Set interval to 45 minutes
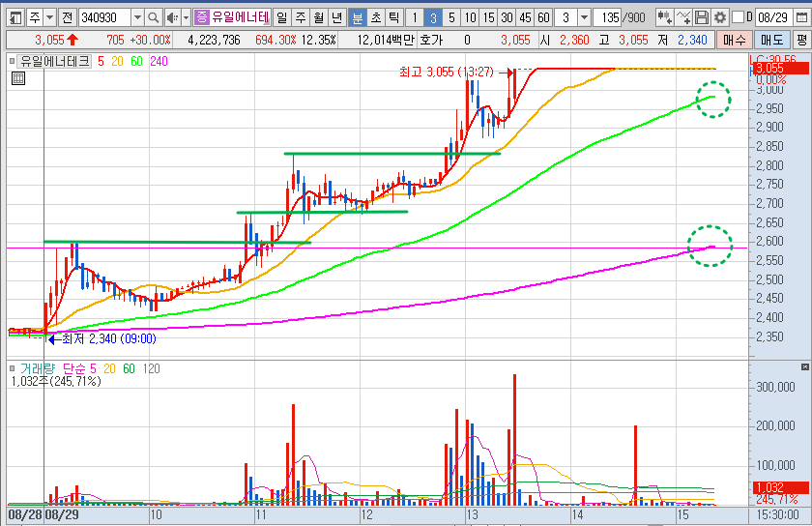Viewport: 812px width, 526px height. tap(525, 18)
